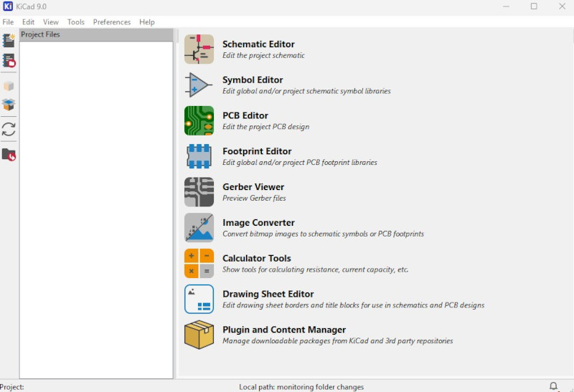
Task: Launch Schematic Editor via its transistor icon
Action: pos(199,49)
